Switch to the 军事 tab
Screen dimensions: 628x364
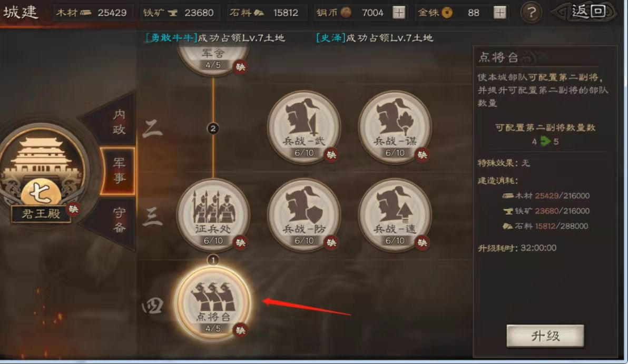tap(119, 170)
